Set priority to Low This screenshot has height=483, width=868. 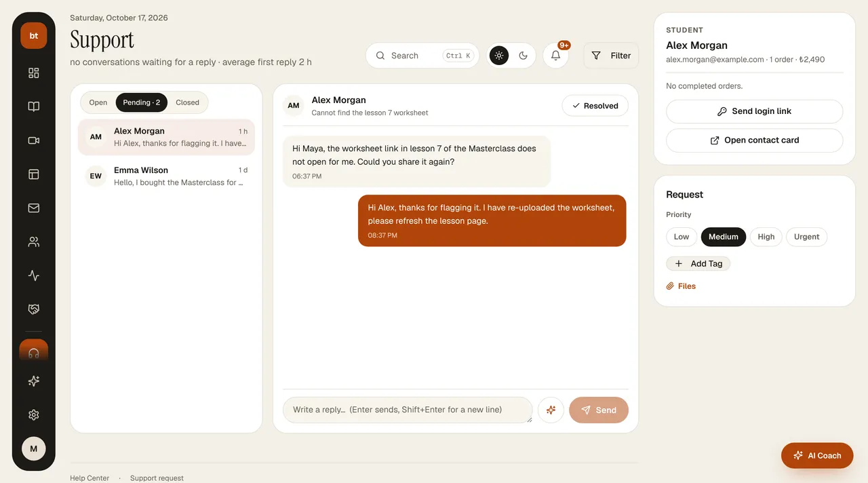coord(682,237)
